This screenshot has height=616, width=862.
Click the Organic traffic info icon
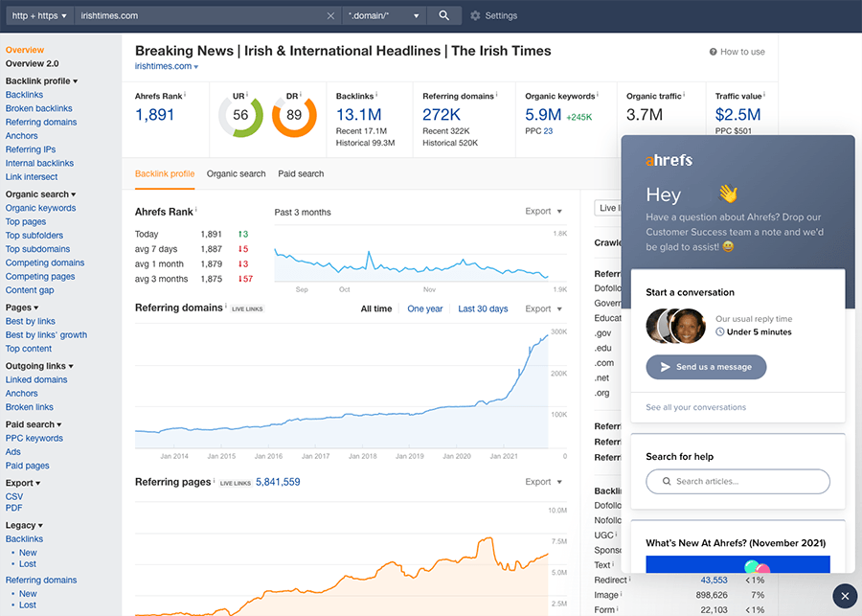click(684, 94)
